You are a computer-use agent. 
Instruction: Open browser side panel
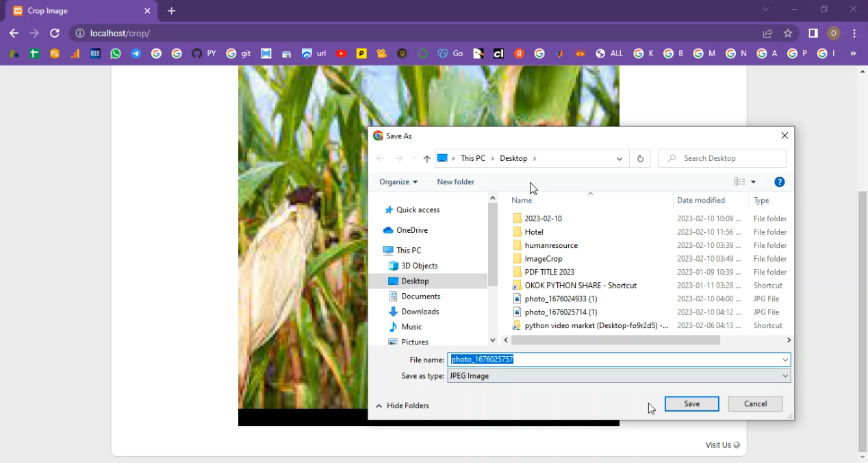[x=813, y=33]
